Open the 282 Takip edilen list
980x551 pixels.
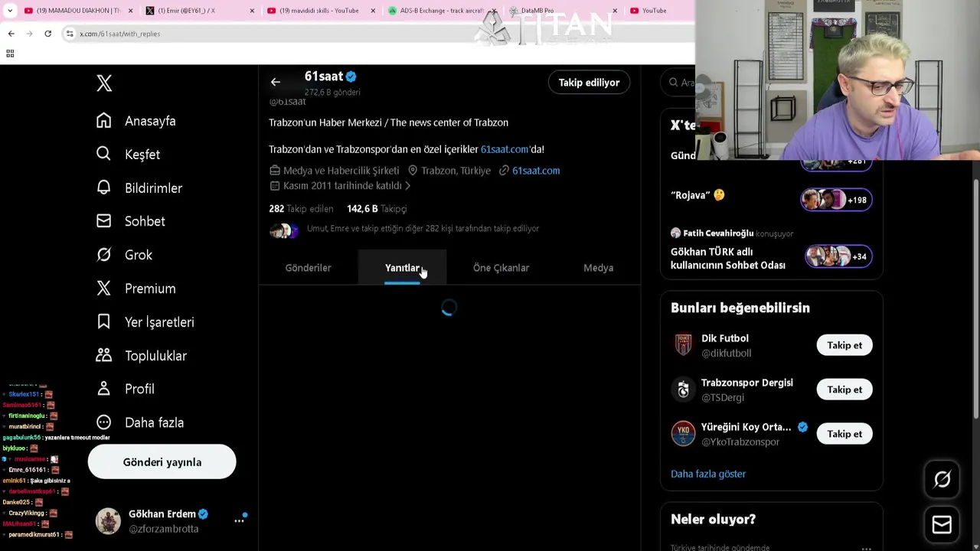pyautogui.click(x=301, y=209)
